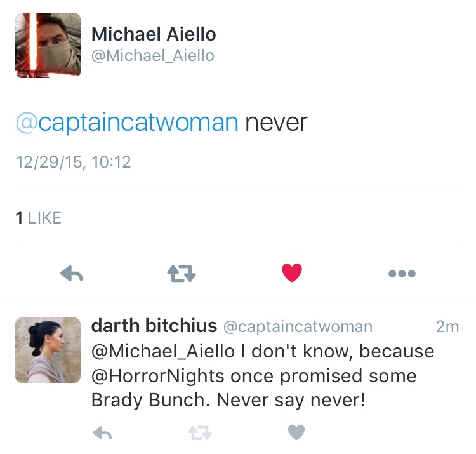Click the 2m timestamp on reply

447,327
